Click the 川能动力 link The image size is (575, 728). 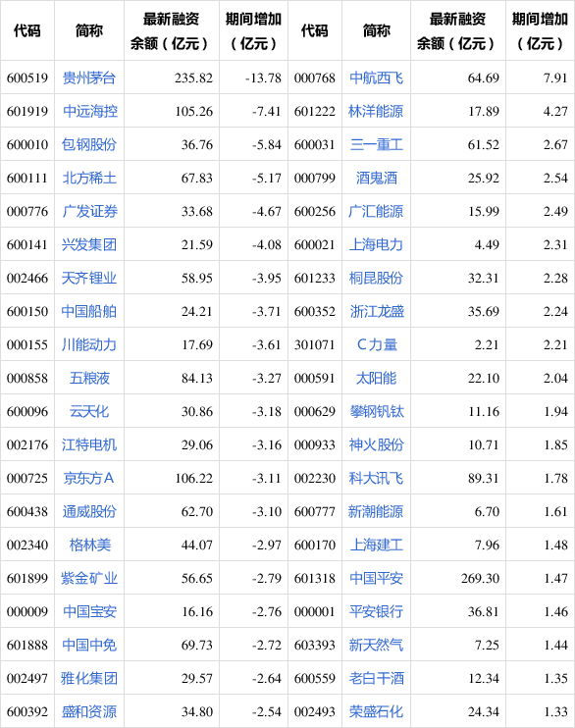point(89,344)
